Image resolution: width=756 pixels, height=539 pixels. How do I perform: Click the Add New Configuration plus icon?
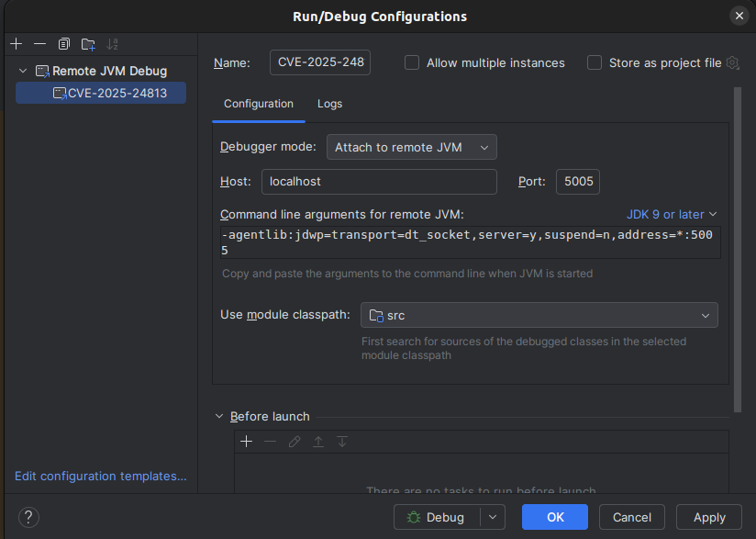pyautogui.click(x=16, y=44)
